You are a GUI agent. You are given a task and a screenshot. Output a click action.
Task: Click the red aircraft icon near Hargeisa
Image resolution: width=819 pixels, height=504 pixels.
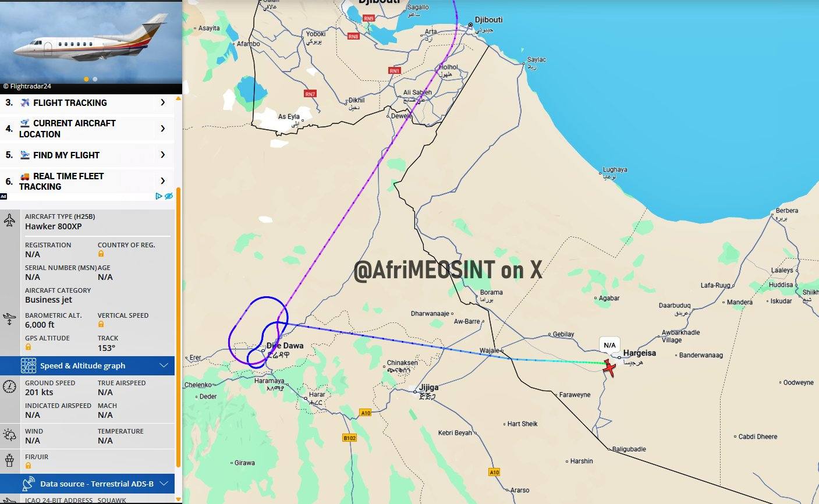click(x=609, y=368)
